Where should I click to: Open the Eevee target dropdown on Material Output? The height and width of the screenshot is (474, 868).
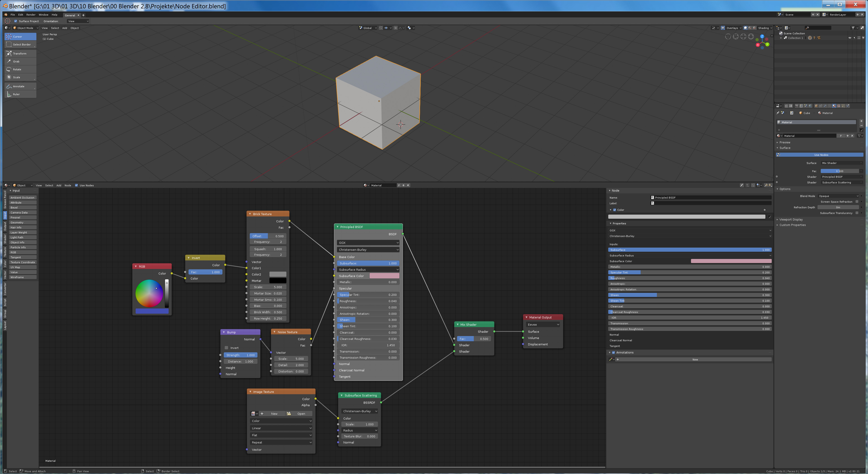tap(543, 325)
